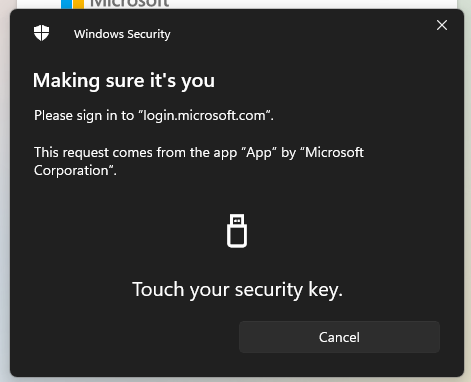
Task: Click the login.microsoft.com domain text
Action: [205, 116]
